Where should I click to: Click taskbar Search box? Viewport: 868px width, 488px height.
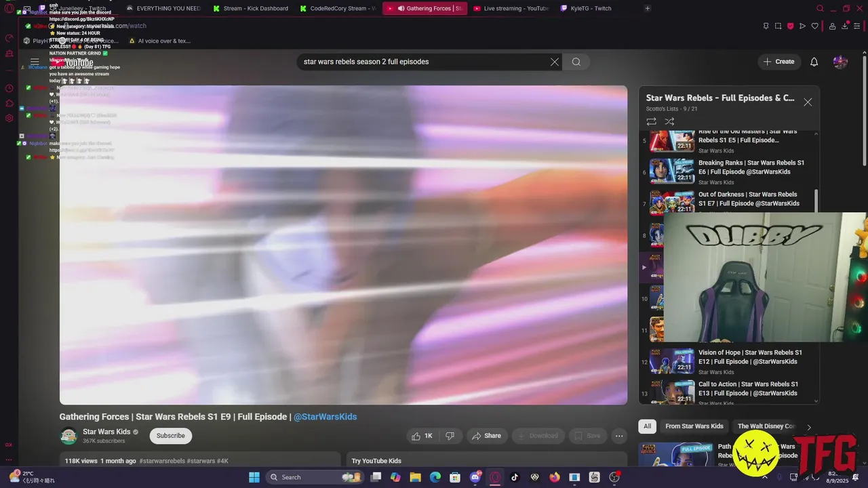coord(315,477)
